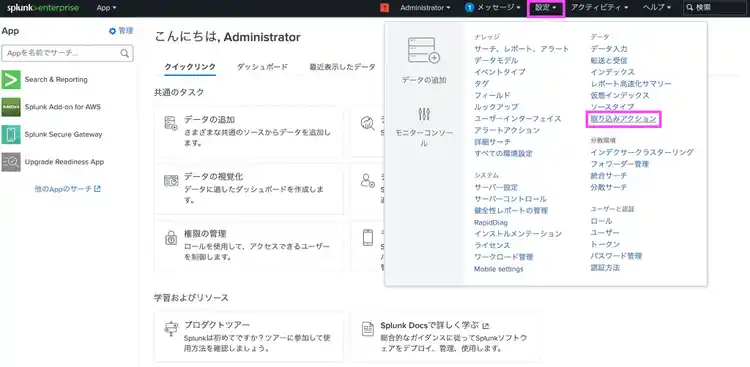
Task: Open 分散サーチ link
Action: point(609,187)
